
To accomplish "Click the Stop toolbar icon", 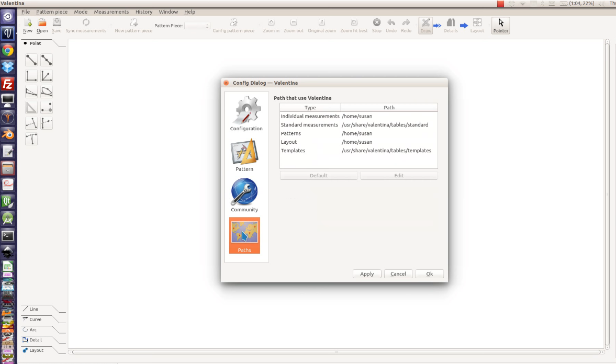I will pyautogui.click(x=377, y=26).
